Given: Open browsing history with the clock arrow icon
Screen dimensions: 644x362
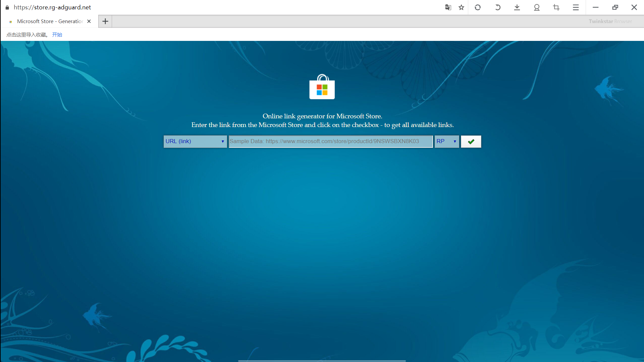Looking at the screenshot, I should [x=498, y=7].
